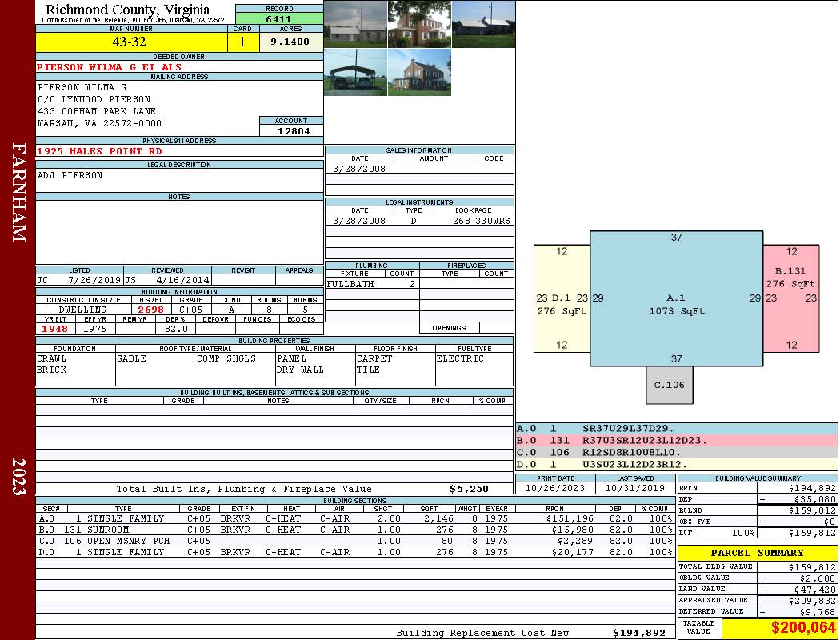This screenshot has height=640, width=840.
Task: Open the brick house front photo thumbnail
Action: tap(419, 24)
